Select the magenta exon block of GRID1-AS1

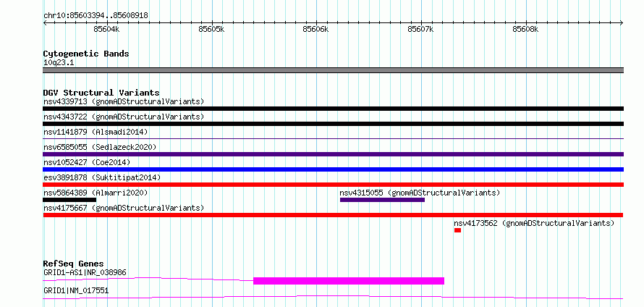349,281
